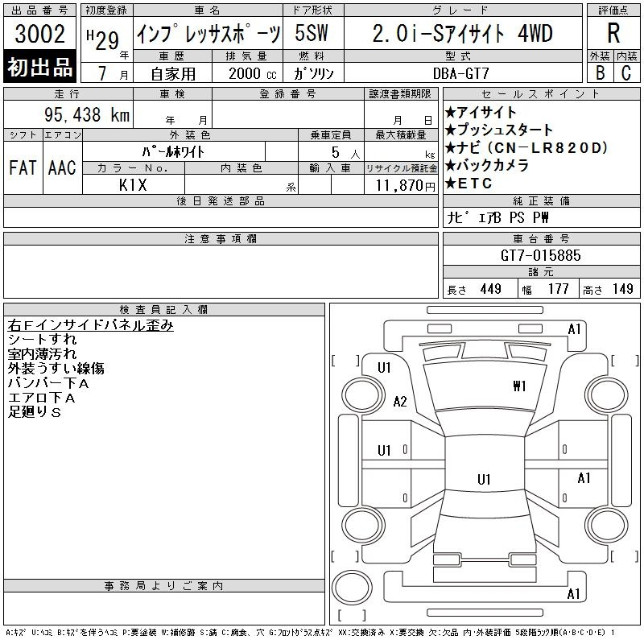Click the 後日発送部品 header

[221, 200]
